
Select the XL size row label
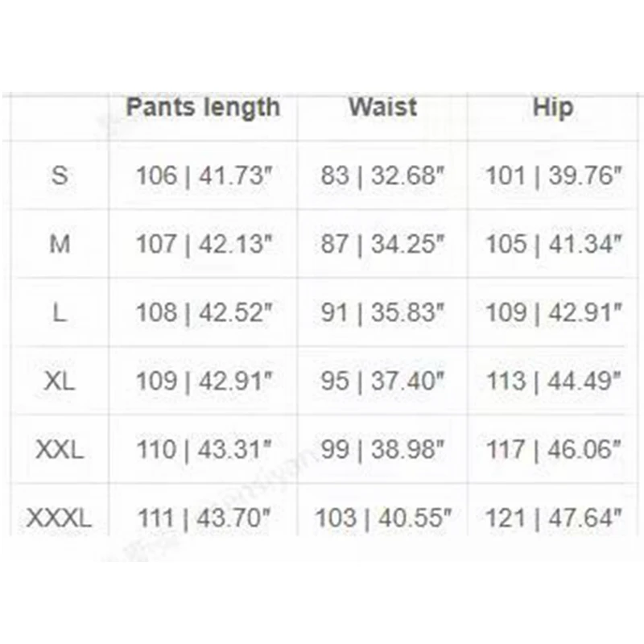tap(60, 381)
